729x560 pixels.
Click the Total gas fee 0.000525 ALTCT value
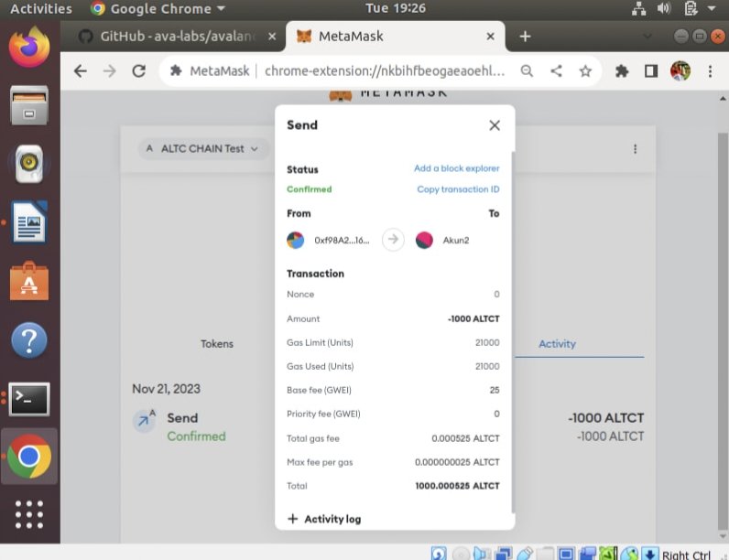coord(465,438)
